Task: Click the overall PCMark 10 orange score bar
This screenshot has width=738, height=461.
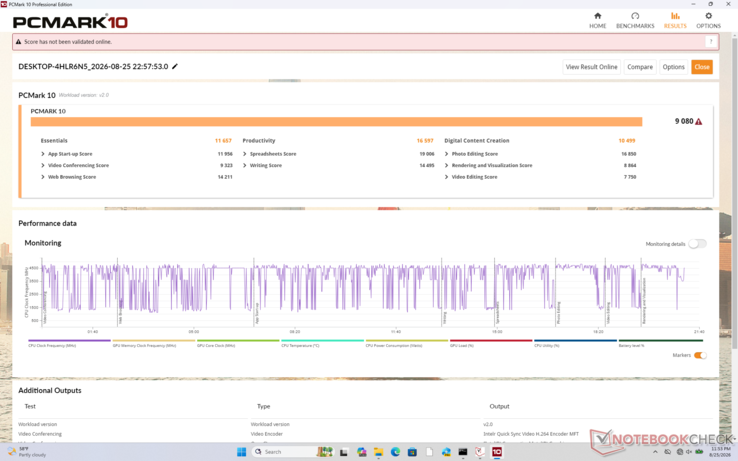Action: point(336,122)
